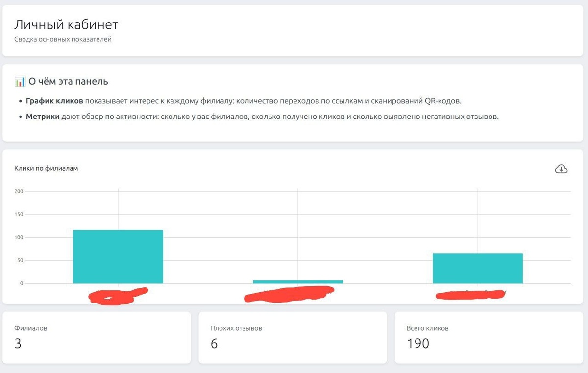Click the total clicks value 190
This screenshot has height=373, width=588.
[418, 344]
